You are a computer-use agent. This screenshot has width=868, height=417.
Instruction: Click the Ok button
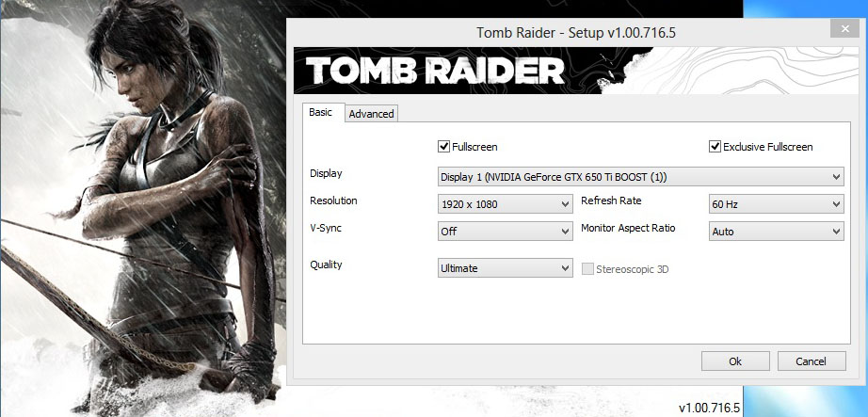click(735, 361)
